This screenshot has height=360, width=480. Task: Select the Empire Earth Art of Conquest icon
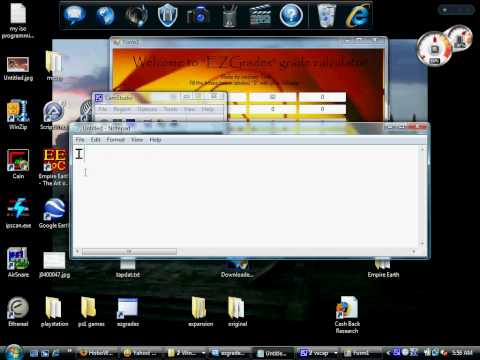click(x=54, y=167)
